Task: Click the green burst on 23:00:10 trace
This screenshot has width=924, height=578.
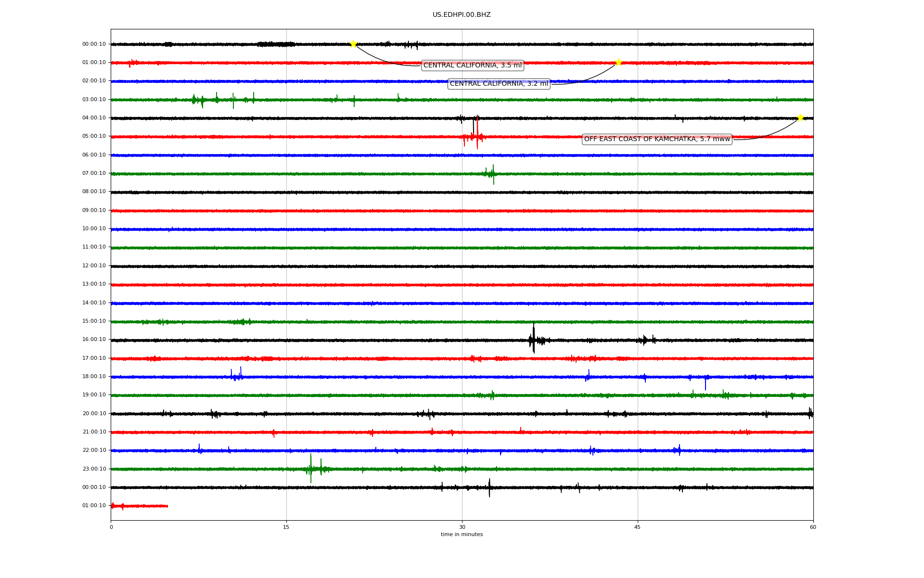Action: [311, 468]
